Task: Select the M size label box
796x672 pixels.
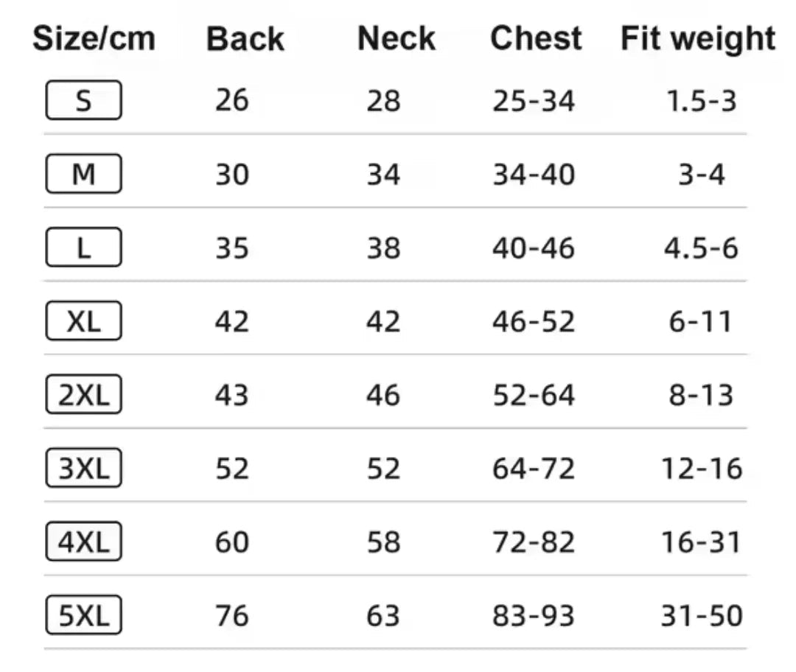Action: [x=84, y=174]
